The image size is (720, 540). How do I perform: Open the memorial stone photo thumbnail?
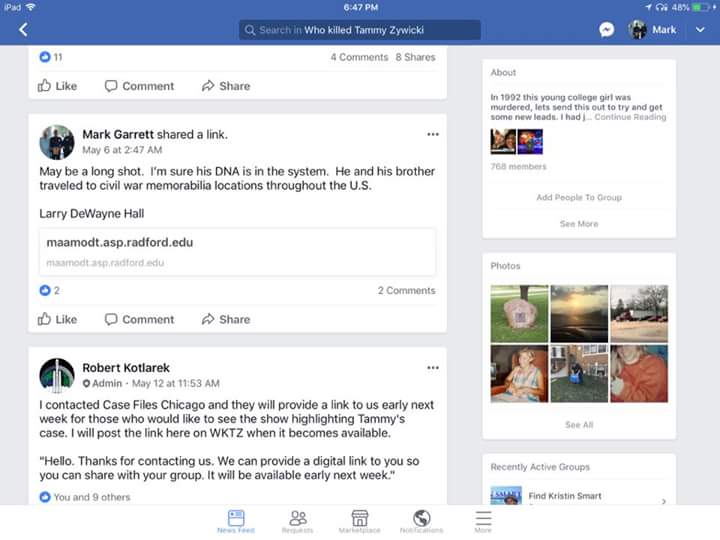pyautogui.click(x=519, y=314)
